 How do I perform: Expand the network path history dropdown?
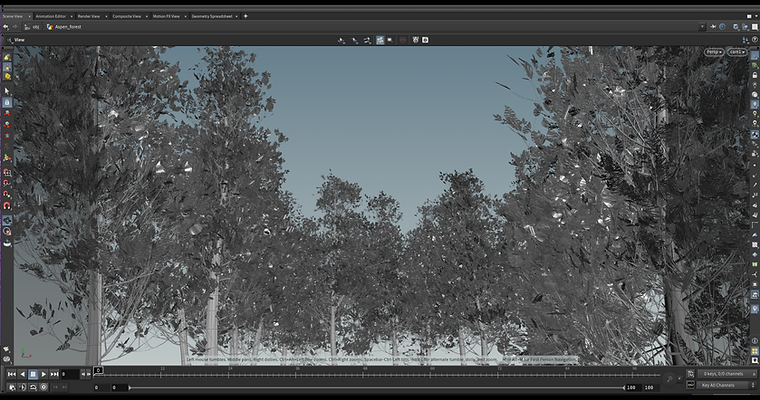point(702,27)
